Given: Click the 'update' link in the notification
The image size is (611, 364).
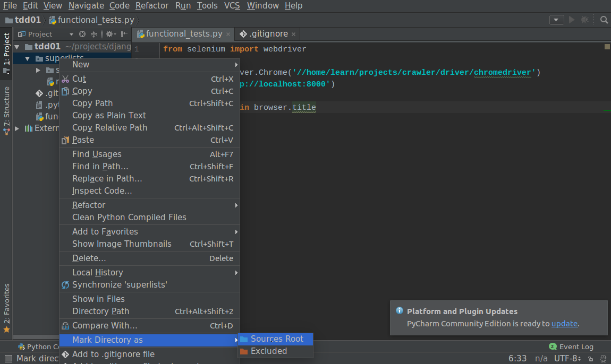Looking at the screenshot, I should (565, 323).
